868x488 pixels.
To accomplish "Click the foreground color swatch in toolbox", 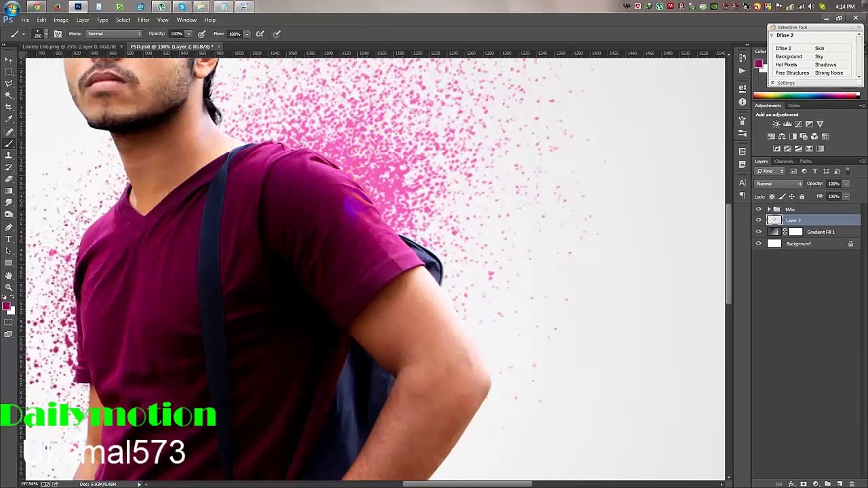I will click(x=7, y=306).
